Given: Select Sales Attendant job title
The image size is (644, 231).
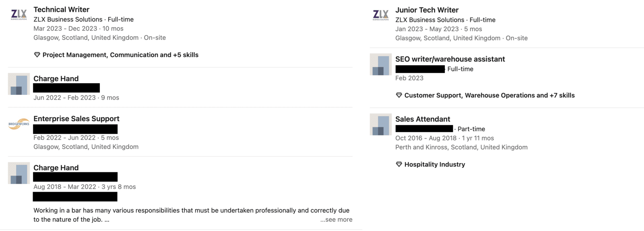Looking at the screenshot, I should (423, 119).
